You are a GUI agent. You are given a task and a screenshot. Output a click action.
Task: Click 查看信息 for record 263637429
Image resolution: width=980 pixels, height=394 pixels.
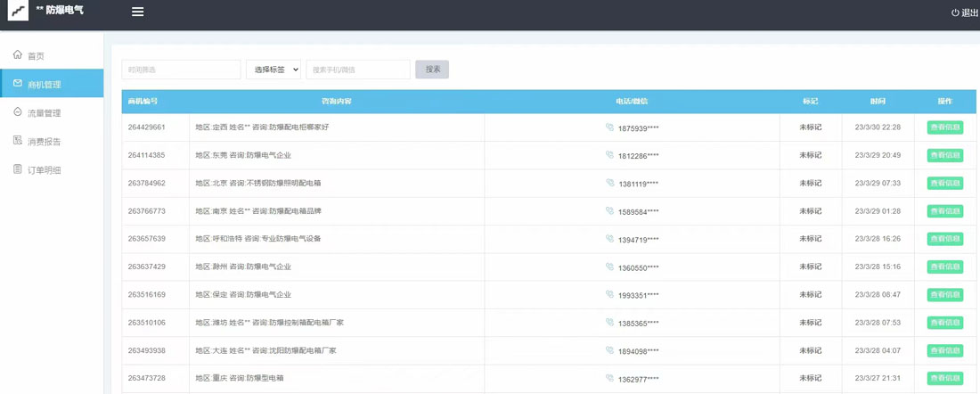point(945,267)
